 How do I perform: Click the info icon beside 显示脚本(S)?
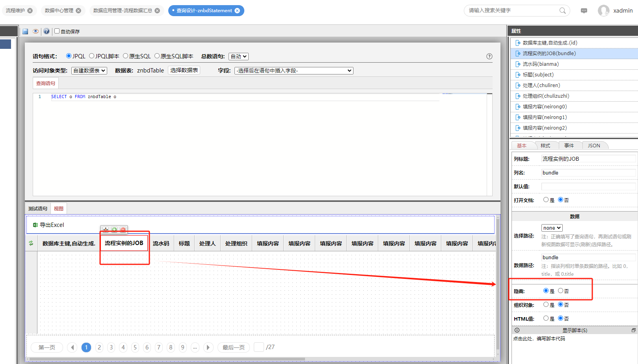pos(517,330)
